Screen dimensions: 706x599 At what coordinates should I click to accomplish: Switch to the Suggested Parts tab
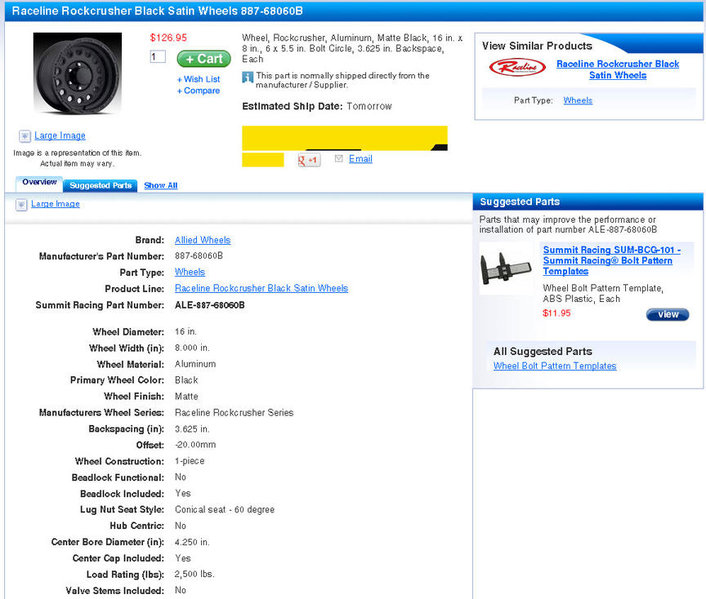[x=100, y=186]
